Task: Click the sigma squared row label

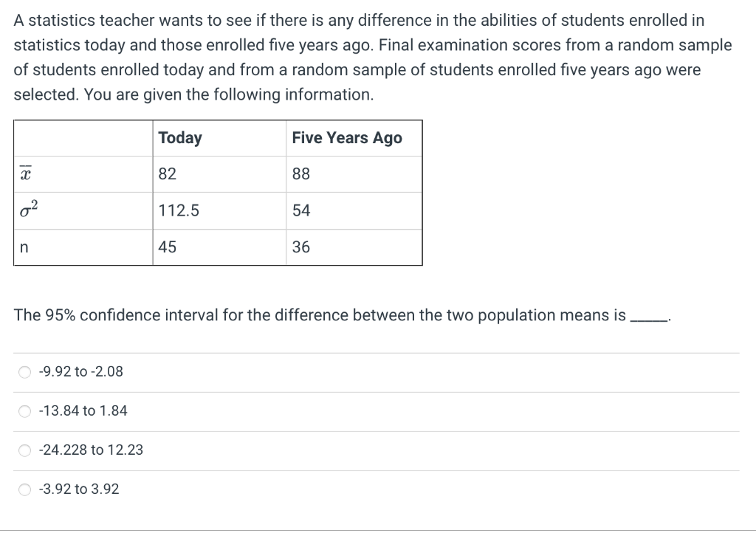Action: point(83,210)
